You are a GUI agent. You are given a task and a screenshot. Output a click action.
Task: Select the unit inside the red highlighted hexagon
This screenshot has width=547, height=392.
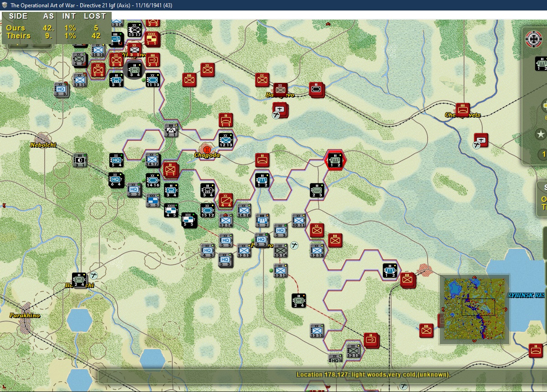click(x=335, y=160)
